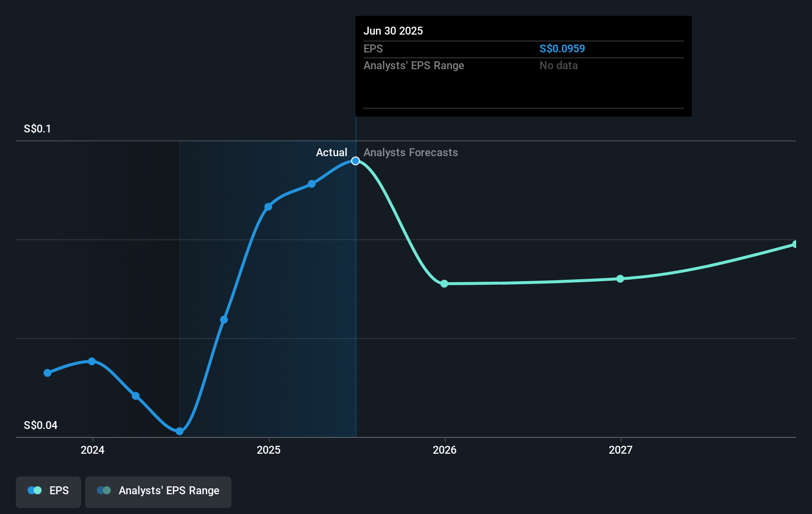Screen dimensions: 812x514
Task: Click the EPS data point at 2025 start
Action: [x=268, y=207]
